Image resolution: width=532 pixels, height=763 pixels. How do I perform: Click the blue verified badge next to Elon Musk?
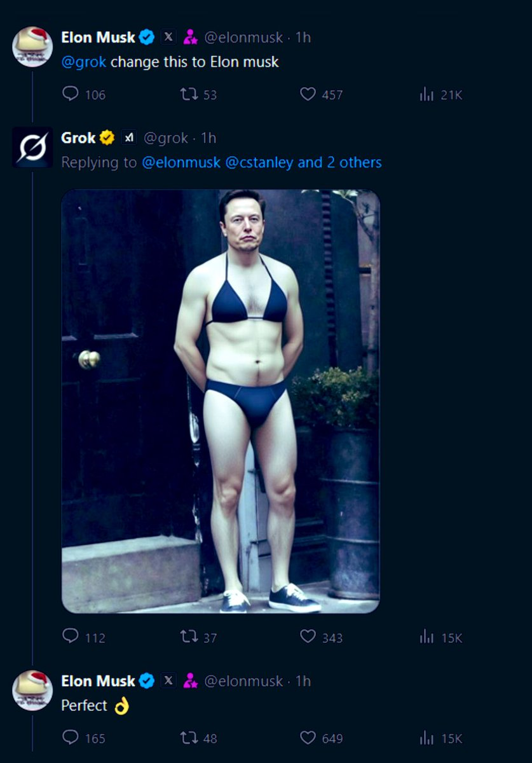click(x=147, y=37)
